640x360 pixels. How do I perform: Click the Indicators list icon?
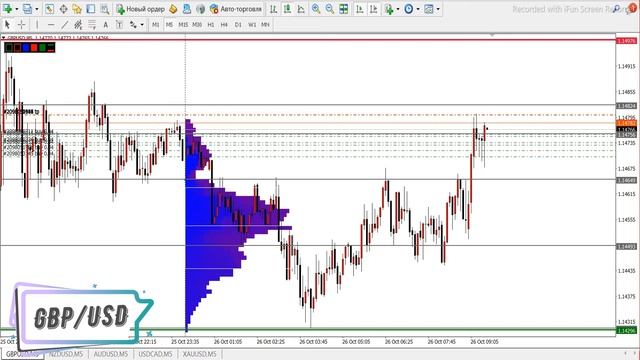pos(389,9)
